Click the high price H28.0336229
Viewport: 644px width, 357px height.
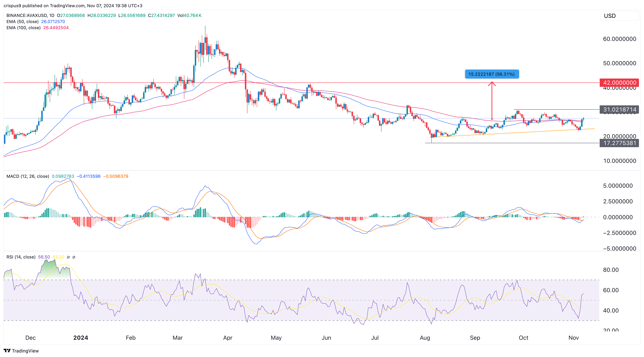tap(102, 15)
